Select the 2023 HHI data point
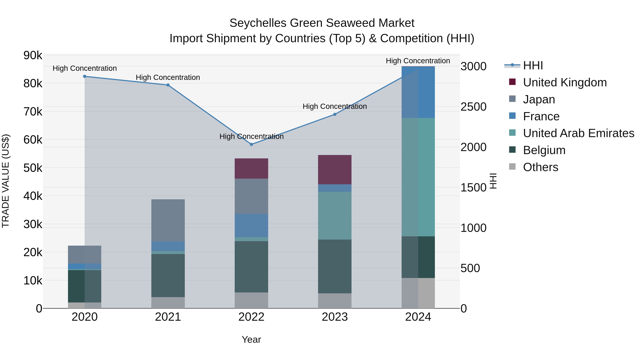644x362 pixels. pyautogui.click(x=335, y=114)
